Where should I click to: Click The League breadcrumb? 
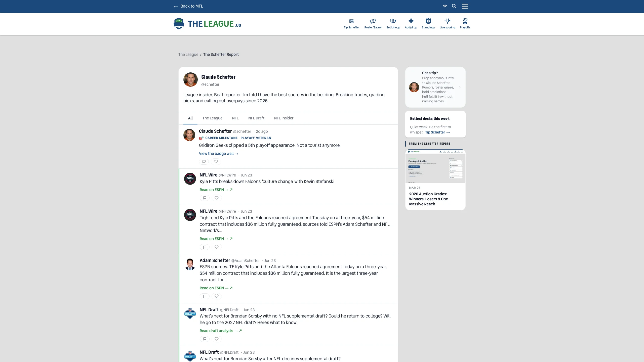tap(188, 55)
